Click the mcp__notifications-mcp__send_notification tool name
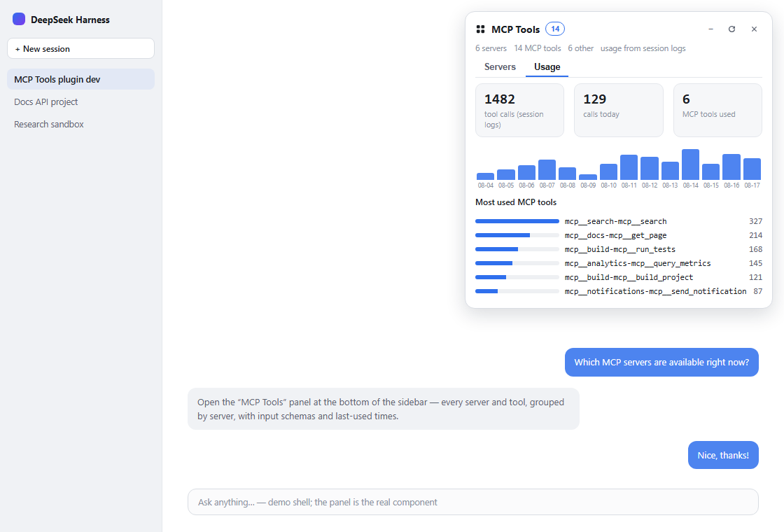 point(655,291)
